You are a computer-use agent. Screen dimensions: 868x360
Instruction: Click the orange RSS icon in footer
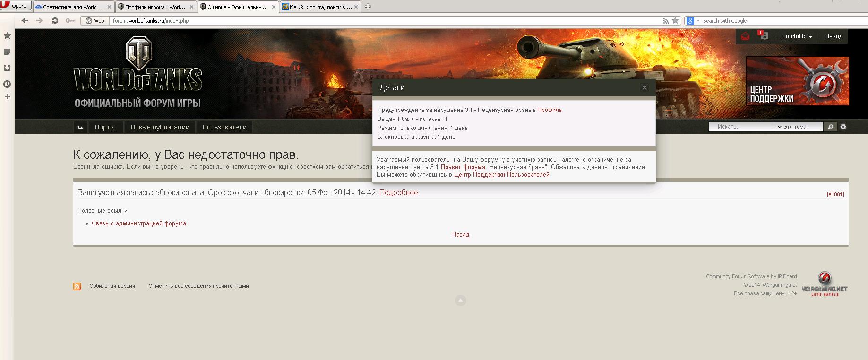tap(77, 286)
